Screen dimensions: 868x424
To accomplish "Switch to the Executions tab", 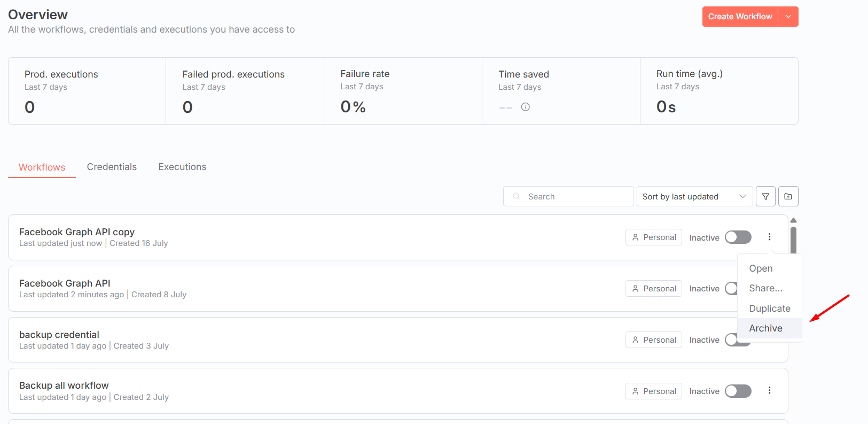I will coord(182,167).
